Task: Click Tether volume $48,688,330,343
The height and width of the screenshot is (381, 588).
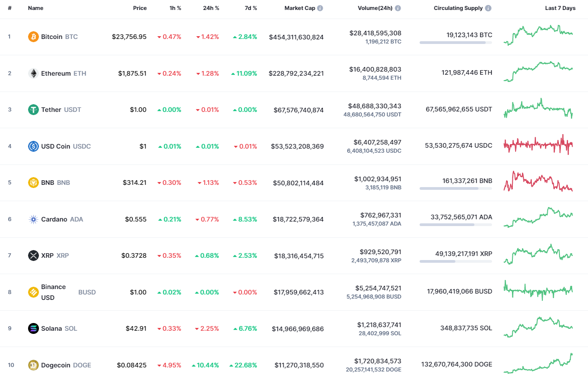Action: coord(374,106)
